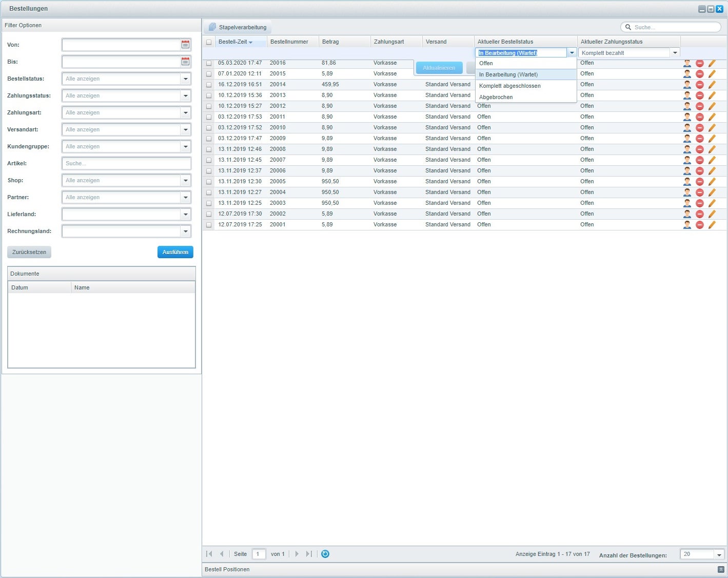Go to last page of orders

point(309,554)
